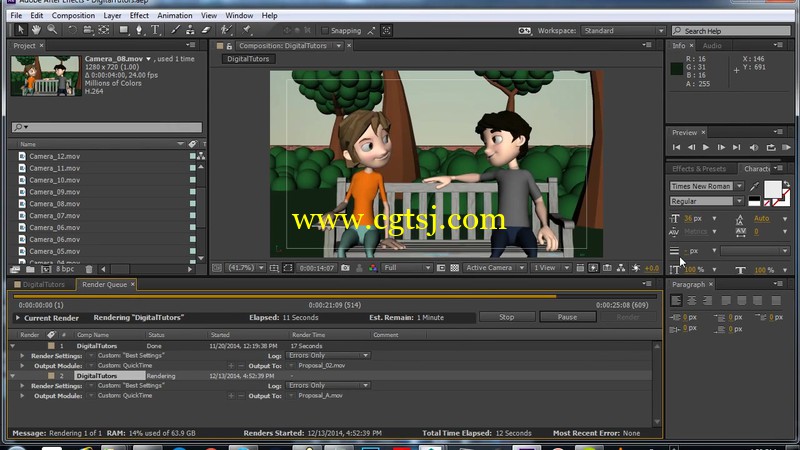
Task: Toggle the transparency grid button
Action: click(x=455, y=268)
